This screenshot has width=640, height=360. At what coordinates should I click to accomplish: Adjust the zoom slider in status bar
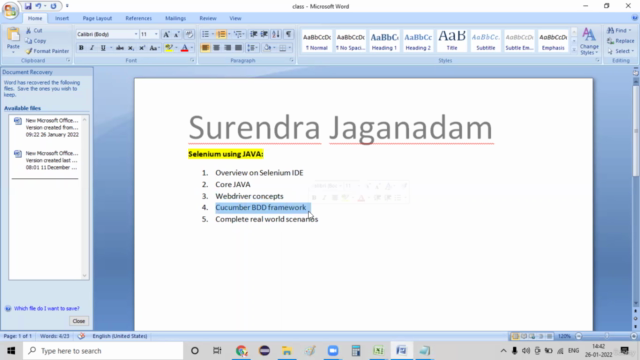tap(606, 336)
